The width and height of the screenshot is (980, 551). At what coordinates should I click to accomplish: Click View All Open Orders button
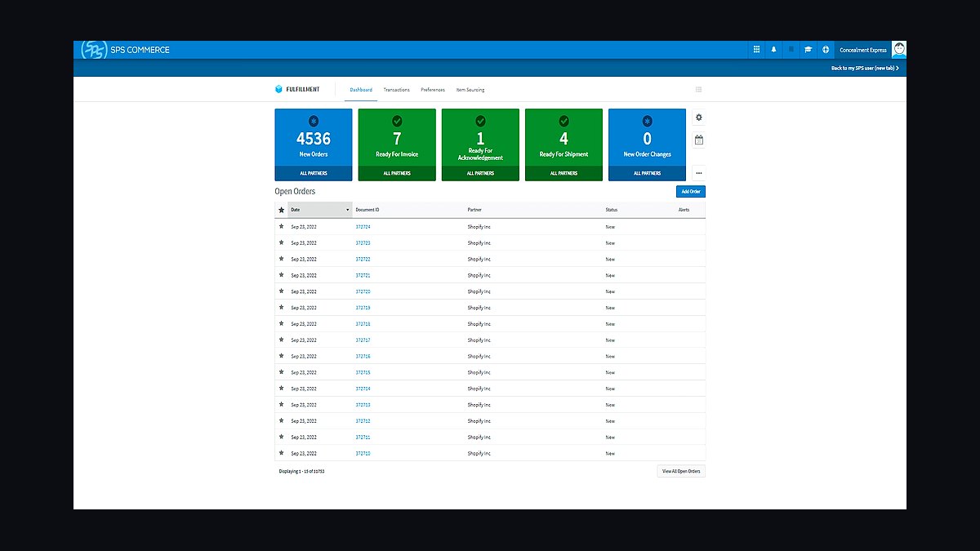pos(681,471)
